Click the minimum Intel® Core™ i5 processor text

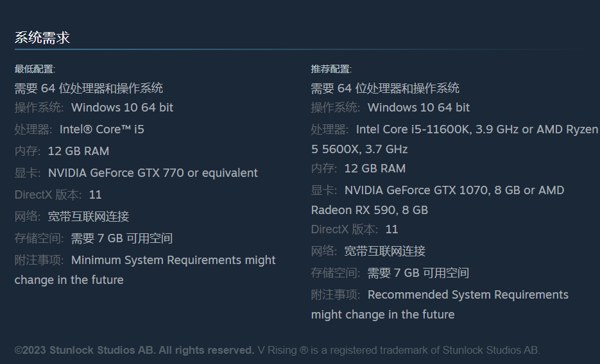(101, 129)
